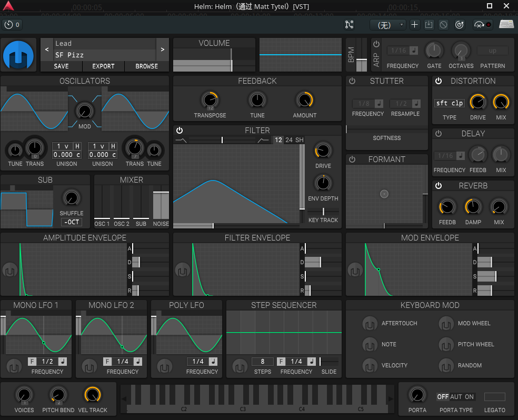Screen dimensions: 518x420
Task: Click the Lead patch category name
Action: pyautogui.click(x=63, y=43)
